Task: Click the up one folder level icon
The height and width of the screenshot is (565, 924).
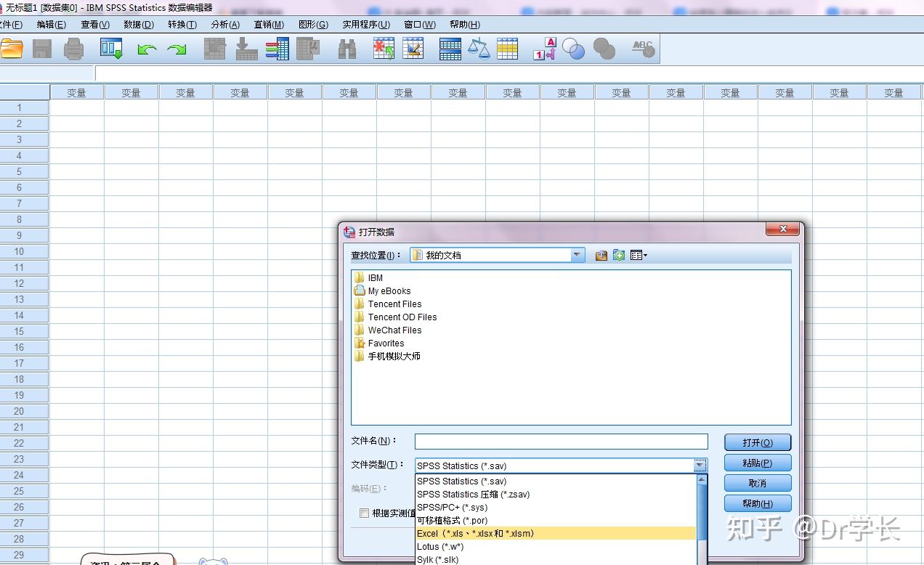Action: pyautogui.click(x=601, y=256)
